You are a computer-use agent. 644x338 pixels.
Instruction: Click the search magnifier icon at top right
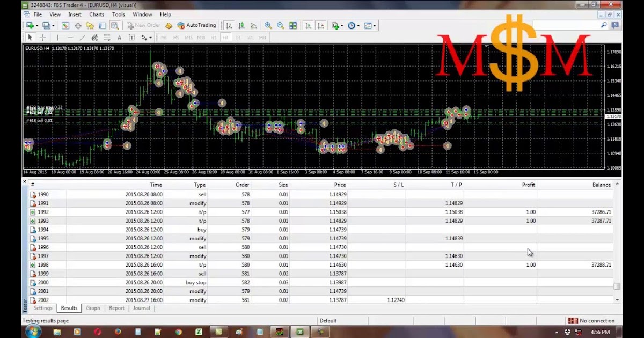click(x=604, y=25)
